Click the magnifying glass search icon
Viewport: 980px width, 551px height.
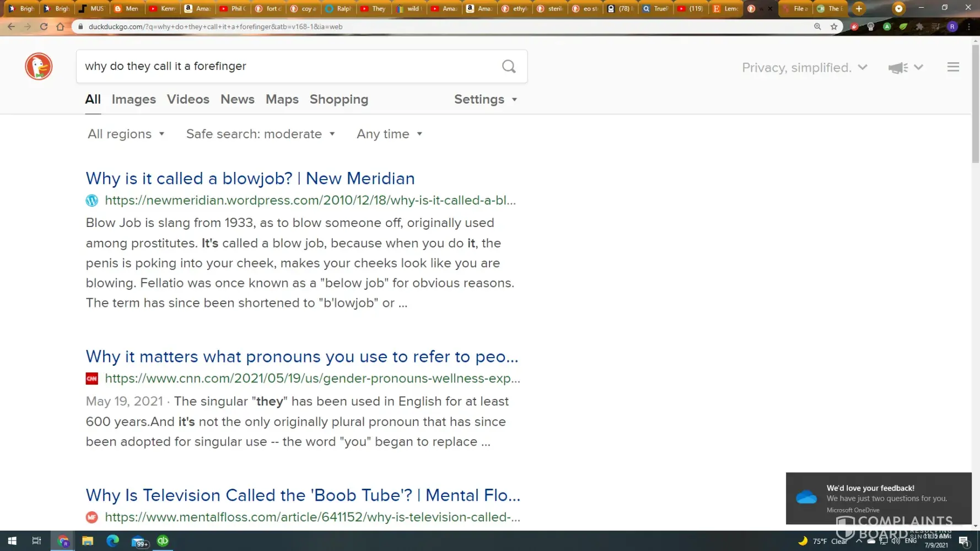pos(509,67)
